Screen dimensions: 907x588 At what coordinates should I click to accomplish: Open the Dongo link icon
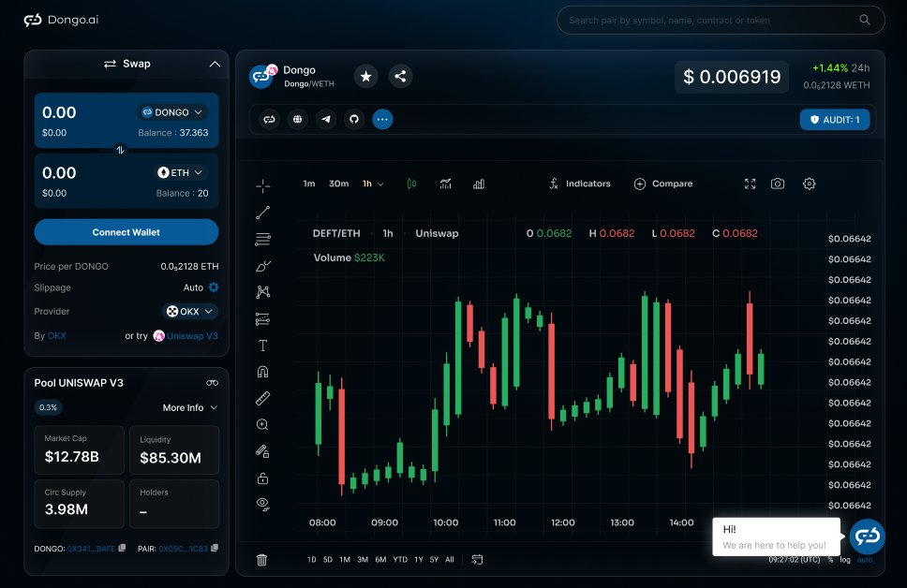(270, 119)
